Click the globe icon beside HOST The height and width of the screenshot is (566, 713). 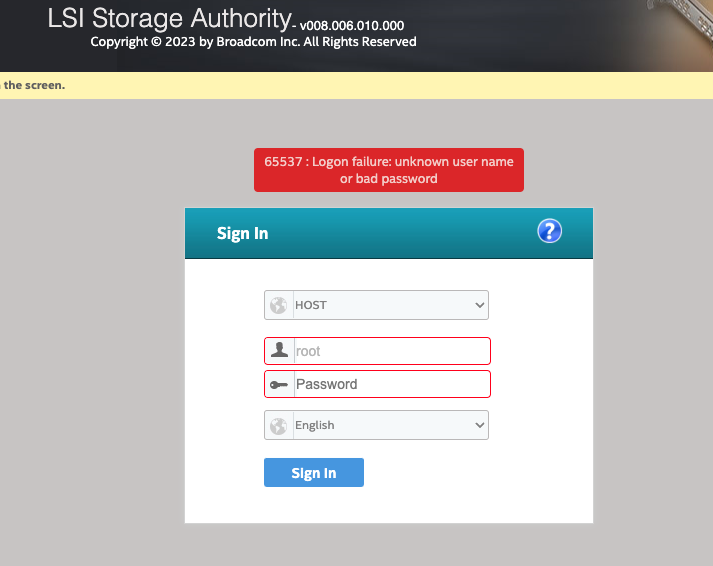pyautogui.click(x=279, y=305)
